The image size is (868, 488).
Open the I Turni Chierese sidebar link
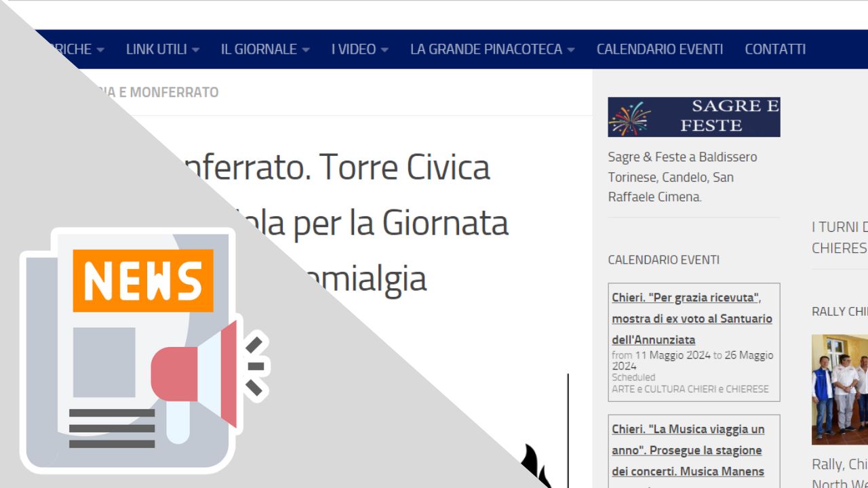(x=840, y=237)
